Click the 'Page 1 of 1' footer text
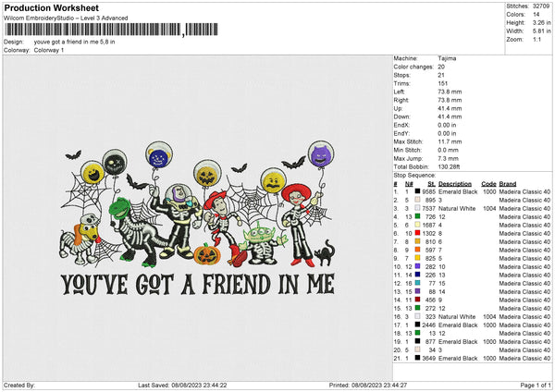 tap(536, 386)
